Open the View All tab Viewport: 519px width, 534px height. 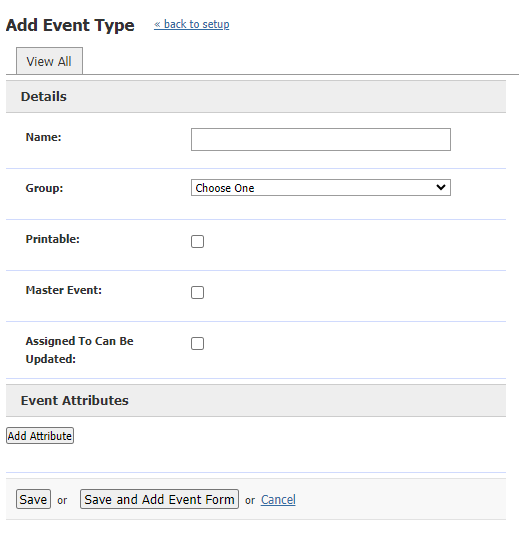[x=49, y=61]
